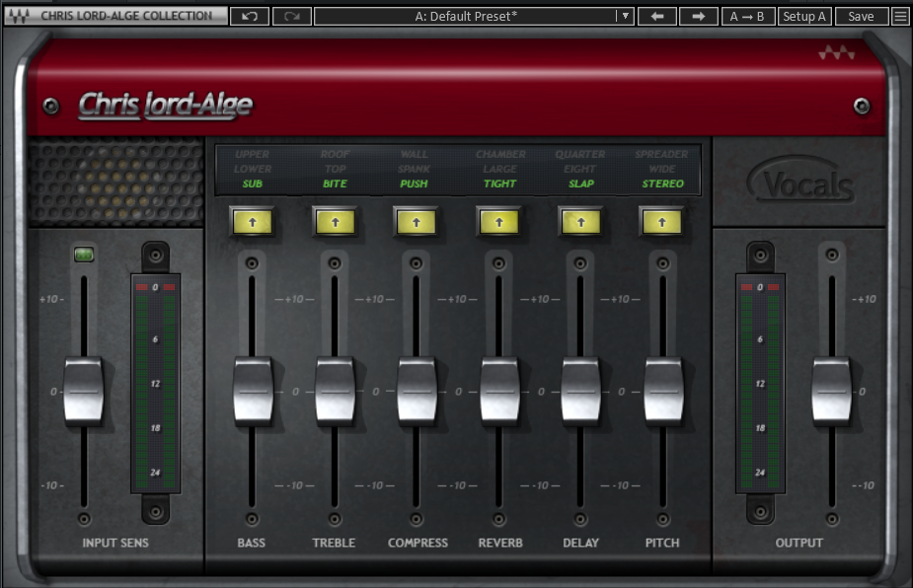
Task: Click the Compress fader handle
Action: [417, 391]
